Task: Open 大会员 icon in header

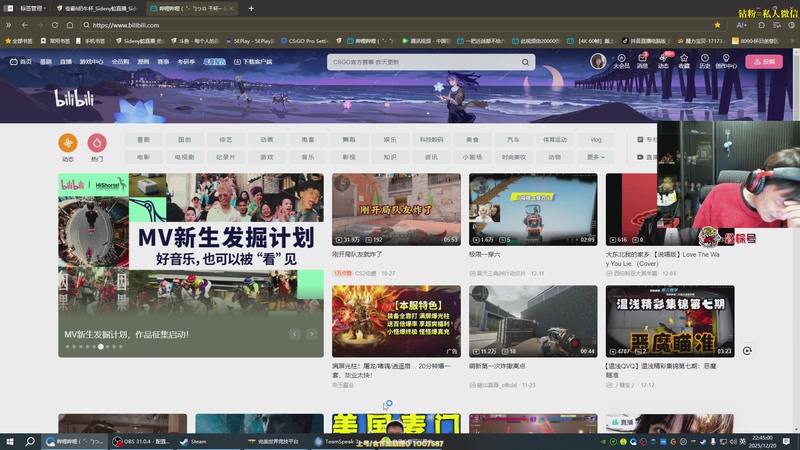Action: coord(621,61)
